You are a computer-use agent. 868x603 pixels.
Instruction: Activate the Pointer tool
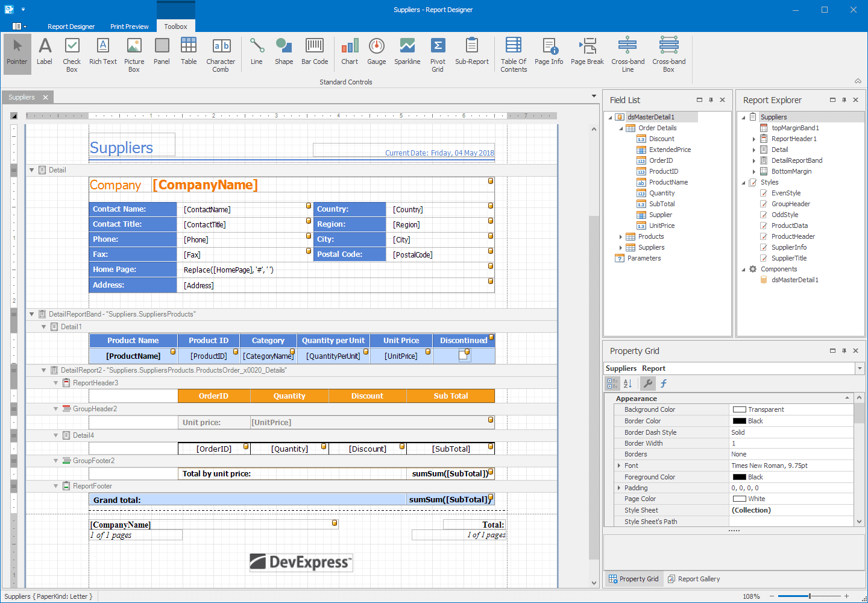[x=17, y=53]
